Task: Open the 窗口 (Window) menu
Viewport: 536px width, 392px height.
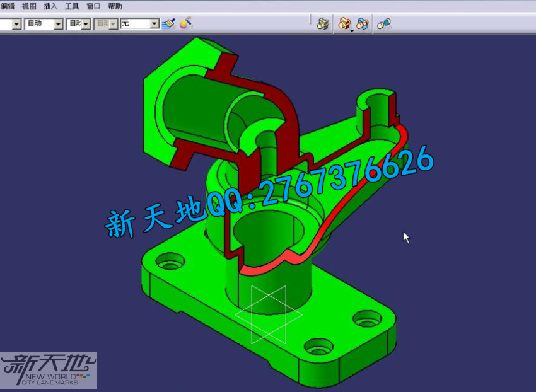Action: [93, 6]
